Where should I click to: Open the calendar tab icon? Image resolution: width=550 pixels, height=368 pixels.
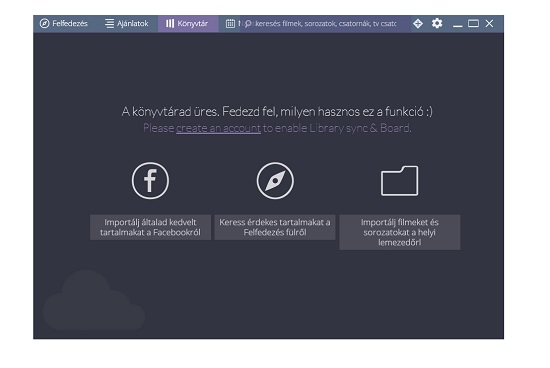[x=230, y=24]
